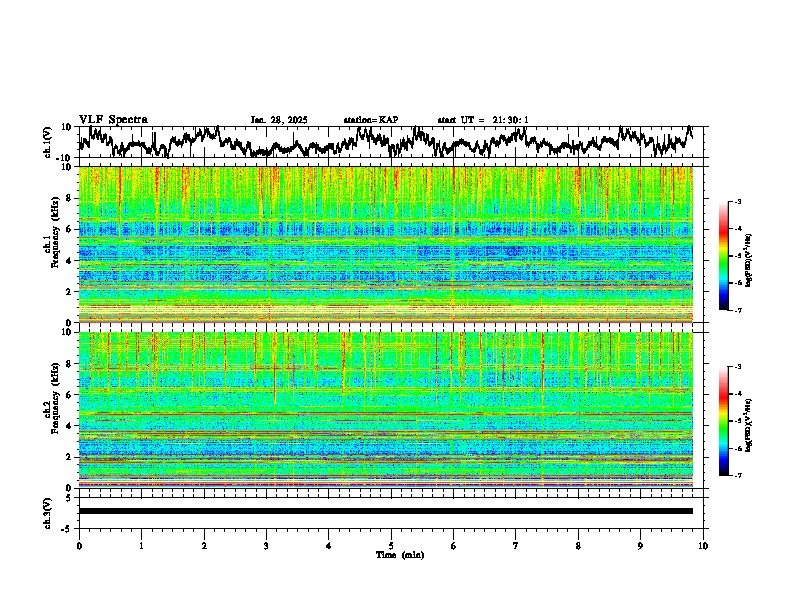Click the 6 kHz tick of ch.2 frequency axis

(x=70, y=395)
